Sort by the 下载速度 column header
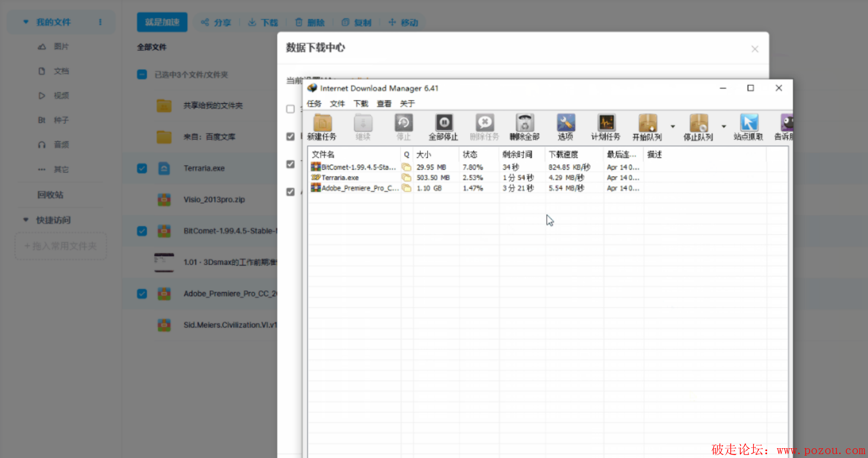 tap(574, 155)
